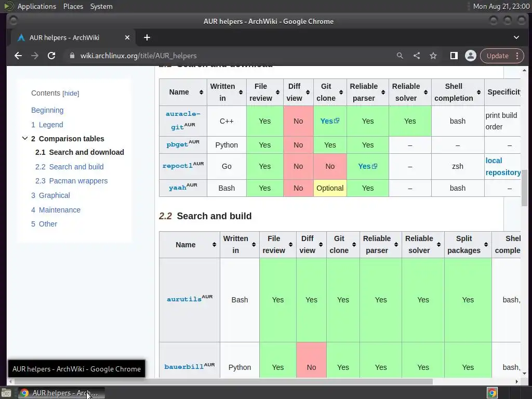This screenshot has width=532, height=399.
Task: Open the System menu
Action: pyautogui.click(x=101, y=6)
